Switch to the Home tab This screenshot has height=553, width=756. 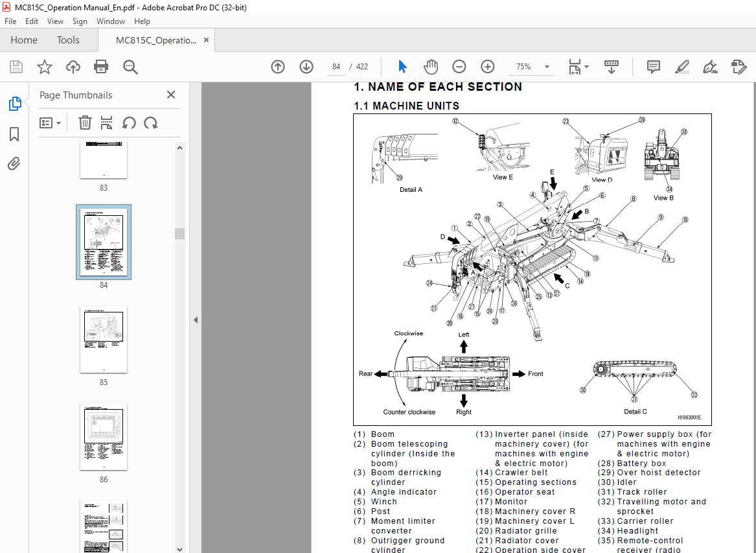tap(24, 40)
